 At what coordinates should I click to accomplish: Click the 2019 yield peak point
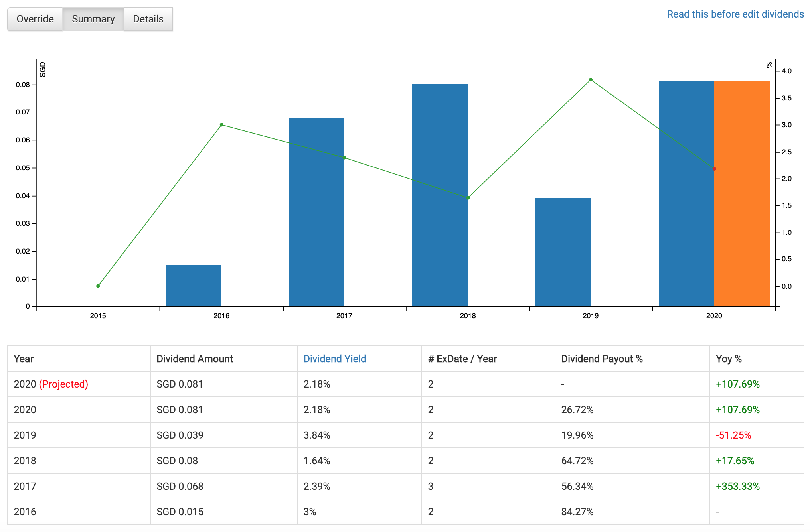(591, 80)
